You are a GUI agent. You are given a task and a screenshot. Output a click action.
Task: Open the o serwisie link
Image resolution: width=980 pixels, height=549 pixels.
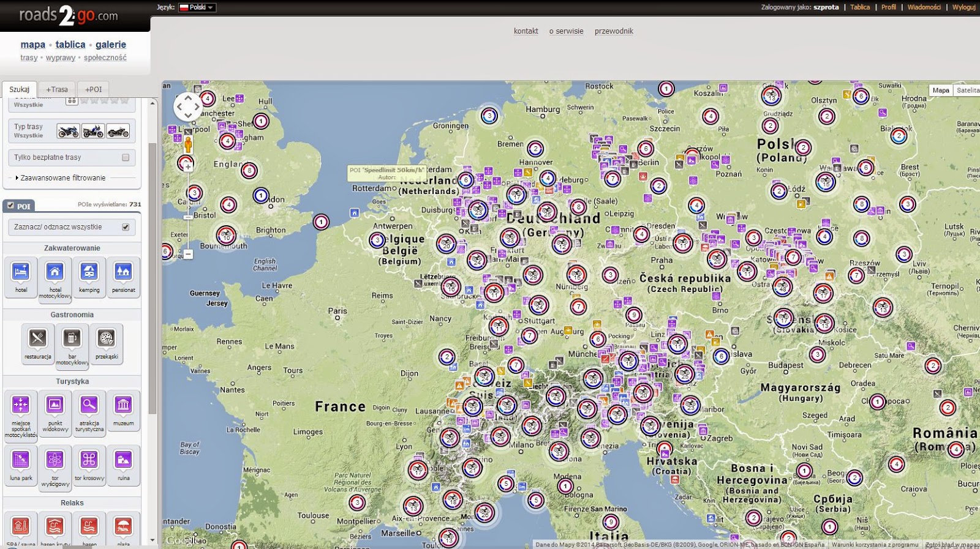566,31
